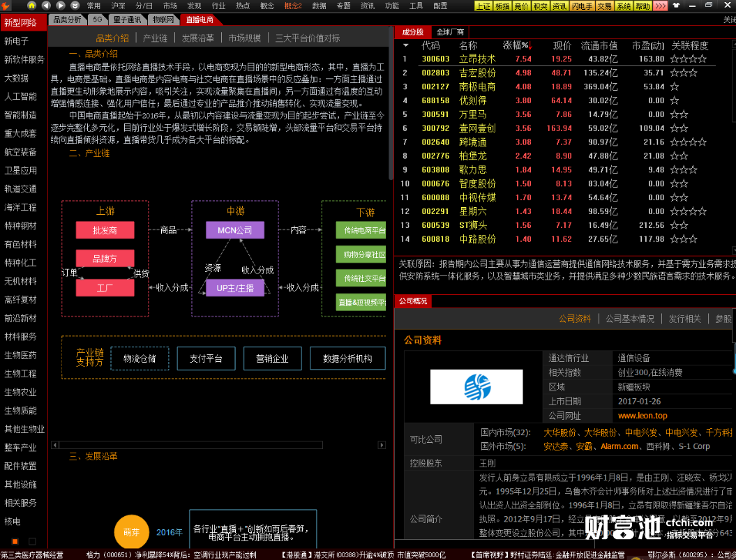Jump to 三大平台价值对标 section link
Viewport: 736px width, 560px height.
(x=308, y=38)
